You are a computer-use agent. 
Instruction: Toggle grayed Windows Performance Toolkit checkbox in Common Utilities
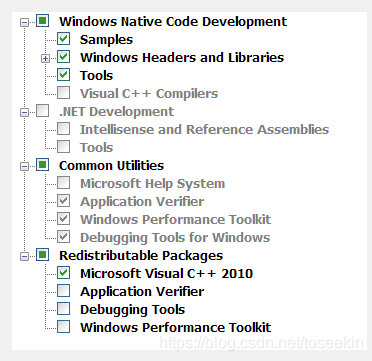click(63, 219)
